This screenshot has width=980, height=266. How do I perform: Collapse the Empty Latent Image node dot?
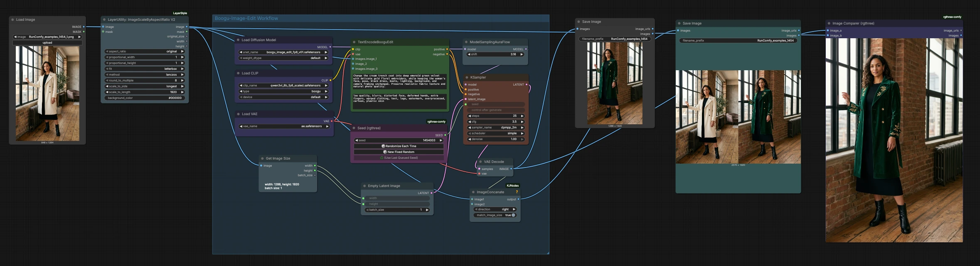click(364, 186)
